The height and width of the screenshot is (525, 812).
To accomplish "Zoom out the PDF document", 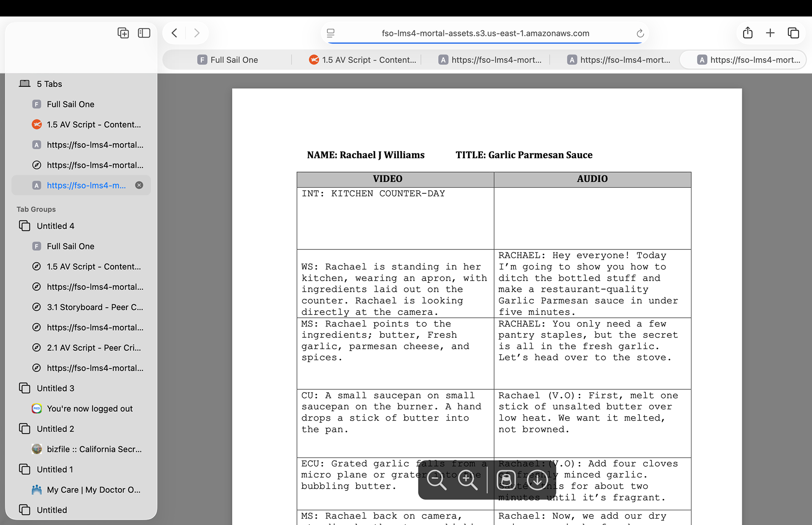I will tap(436, 480).
